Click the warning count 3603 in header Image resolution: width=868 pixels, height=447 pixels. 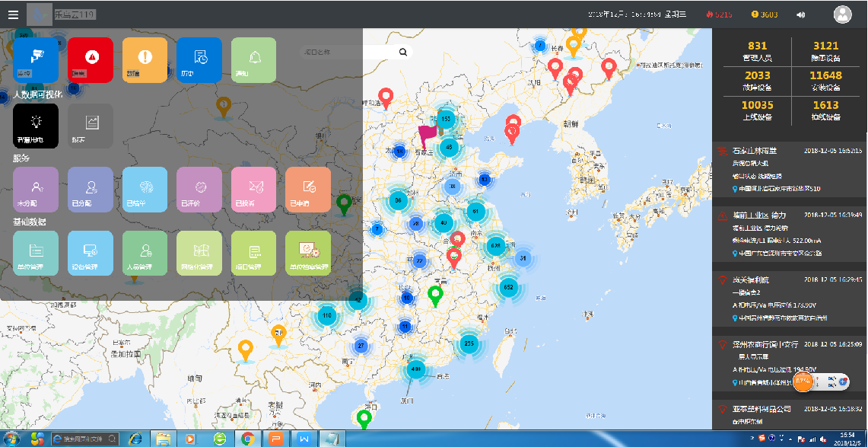tap(765, 14)
